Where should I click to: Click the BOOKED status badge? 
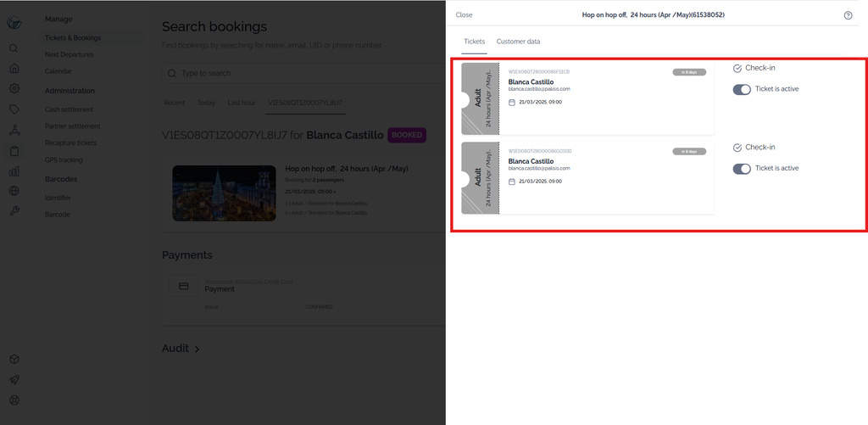click(407, 135)
